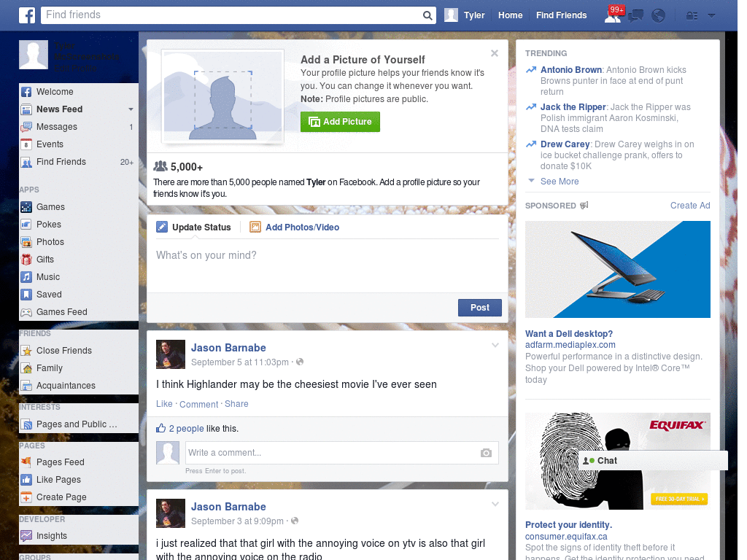747x560 pixels.
Task: Expand options chevron on September 3 post
Action: pyautogui.click(x=495, y=504)
